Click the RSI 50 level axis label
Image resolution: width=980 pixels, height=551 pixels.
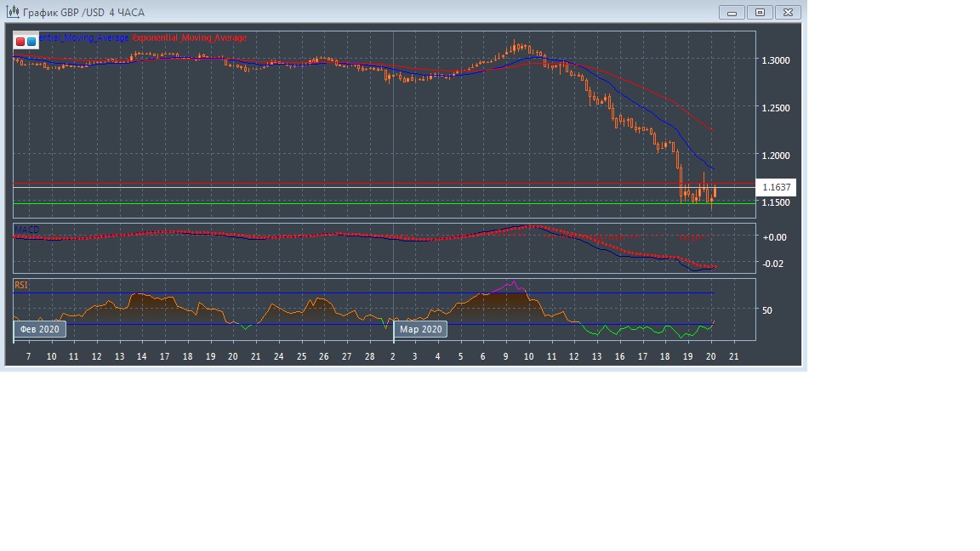tap(767, 310)
